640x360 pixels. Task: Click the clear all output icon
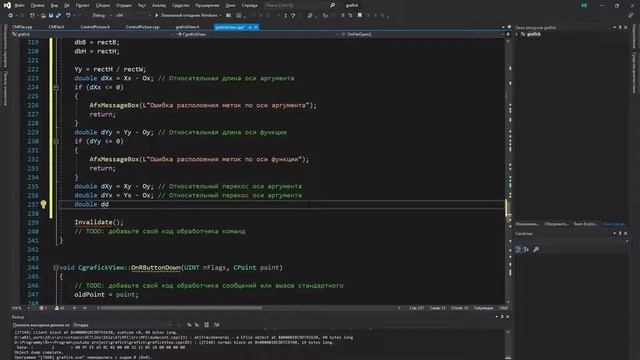coord(207,325)
